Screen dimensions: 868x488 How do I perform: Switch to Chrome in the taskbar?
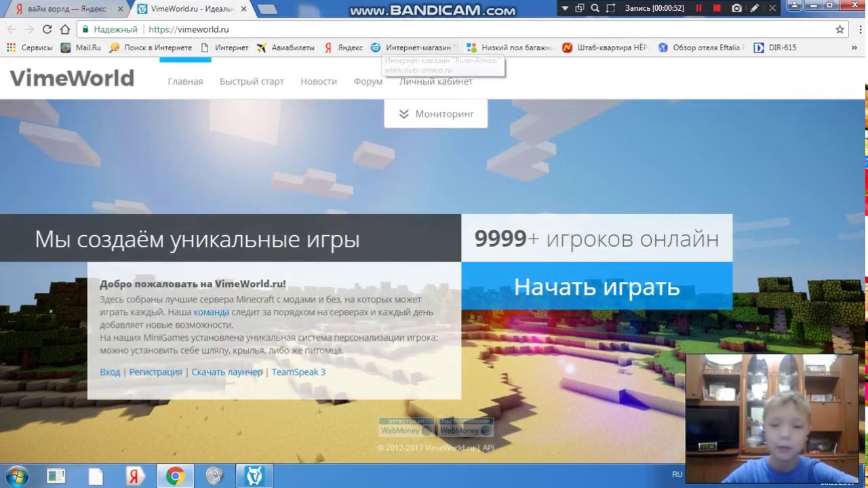coord(175,476)
